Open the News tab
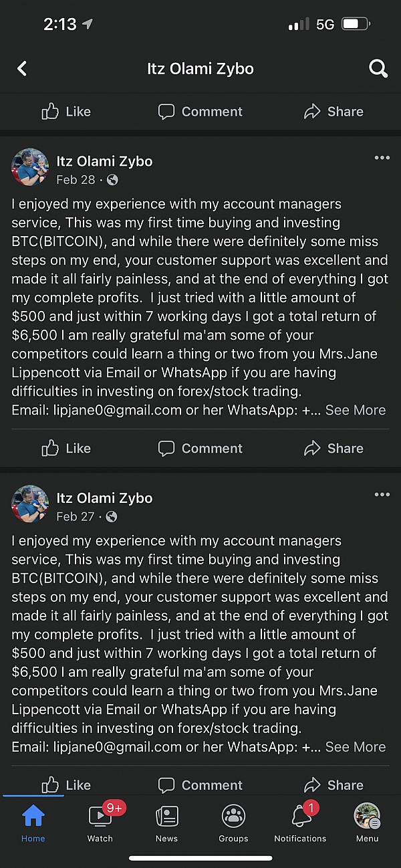The image size is (401, 868). coord(167,823)
